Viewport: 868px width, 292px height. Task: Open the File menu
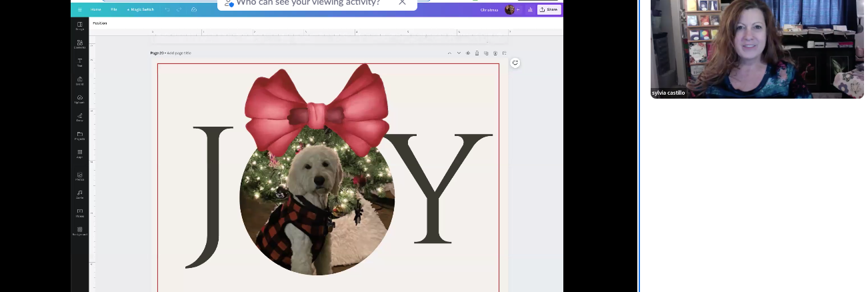(x=114, y=9)
